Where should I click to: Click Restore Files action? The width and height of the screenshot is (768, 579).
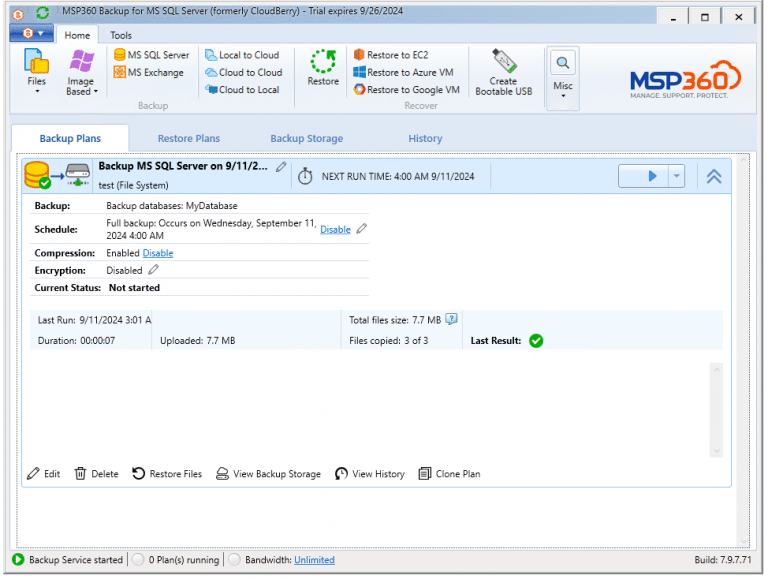click(x=167, y=474)
